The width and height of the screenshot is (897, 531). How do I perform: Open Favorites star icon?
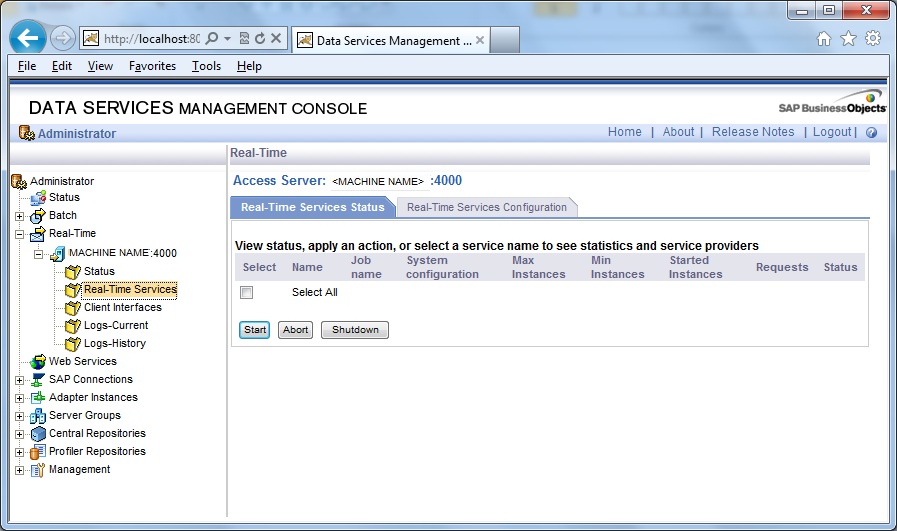pyautogui.click(x=848, y=38)
